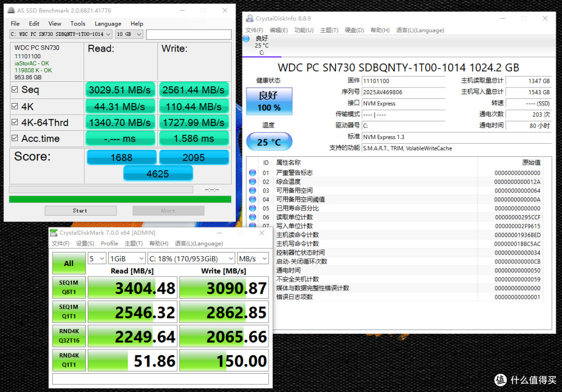Open the 主题(T) menu in CrystalDiskMark

tap(134, 244)
